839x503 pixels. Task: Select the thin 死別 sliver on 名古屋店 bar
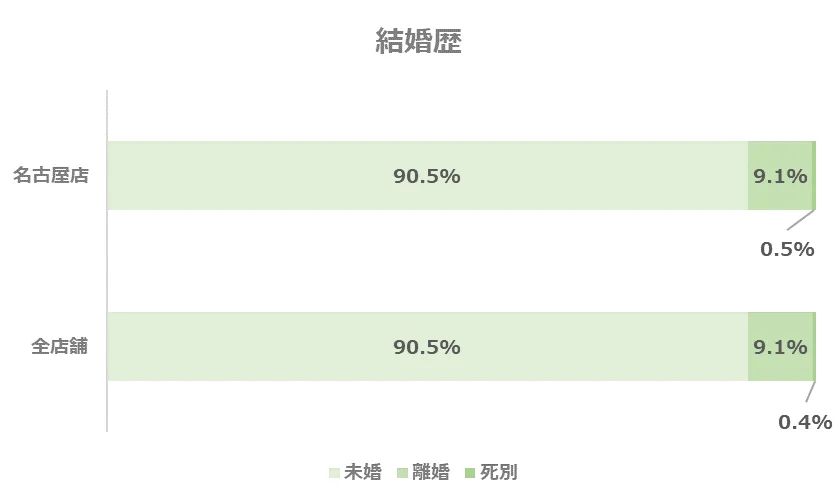click(x=814, y=176)
